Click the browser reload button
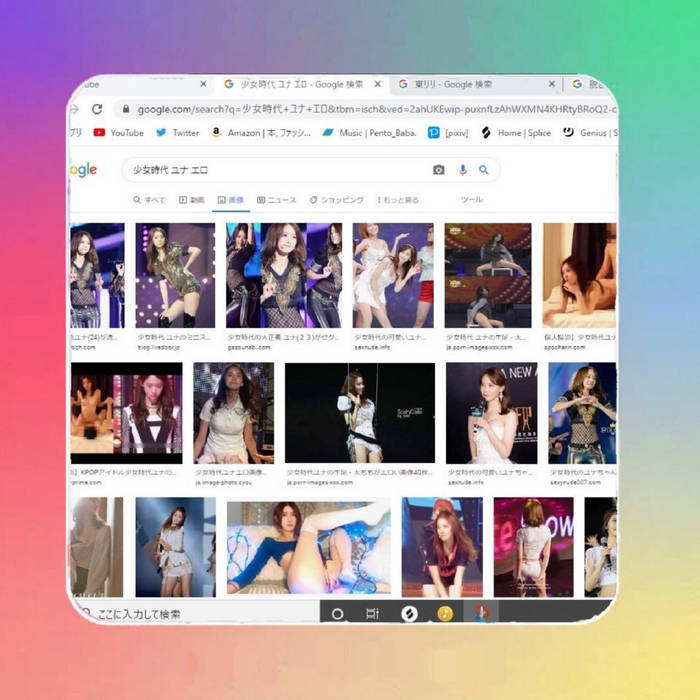 coord(97,109)
